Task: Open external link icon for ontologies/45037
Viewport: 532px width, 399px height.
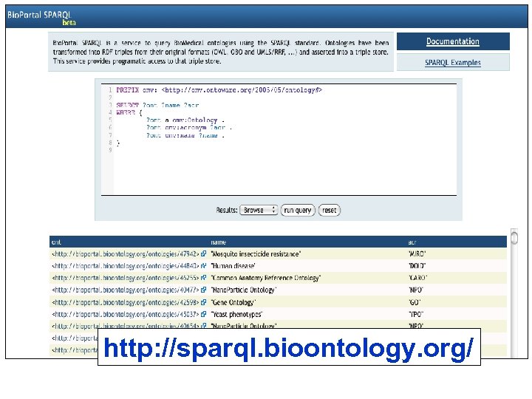Action: tap(204, 314)
